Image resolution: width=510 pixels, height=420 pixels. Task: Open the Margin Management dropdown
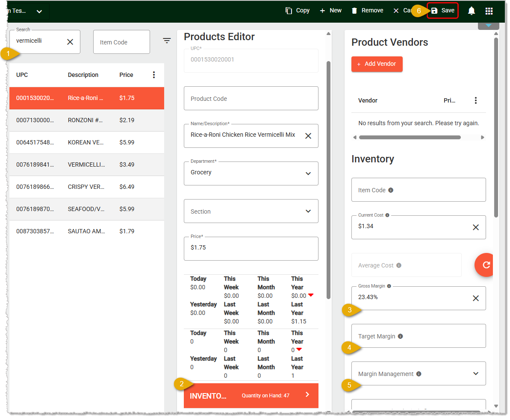pyautogui.click(x=418, y=373)
